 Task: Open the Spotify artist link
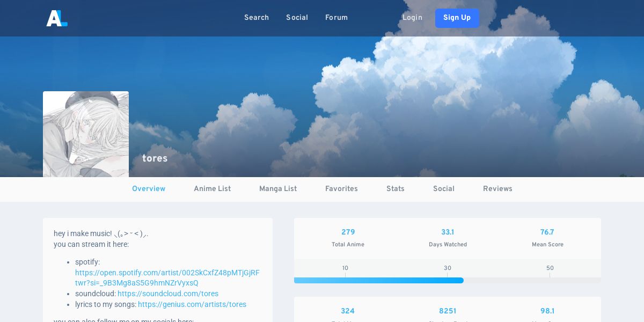(x=167, y=278)
